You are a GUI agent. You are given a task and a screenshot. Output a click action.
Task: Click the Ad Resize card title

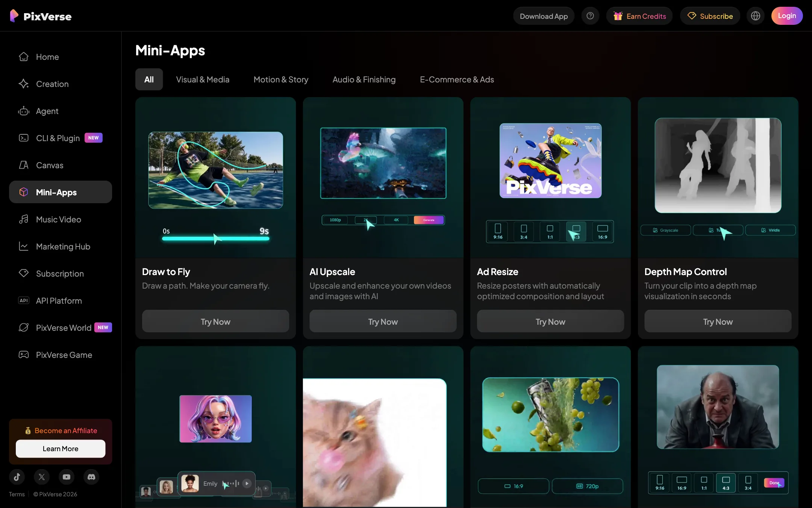tap(497, 272)
